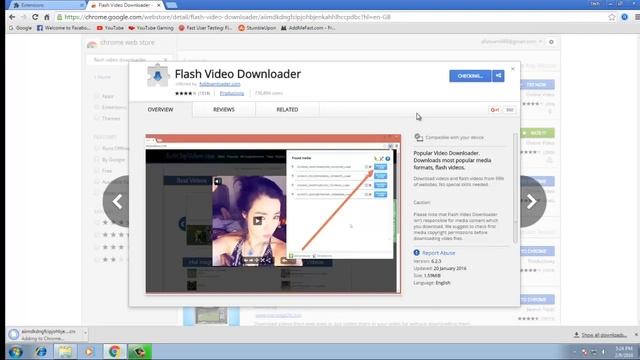
Task: Show the previous screenshot with left arrow
Action: 117,202
